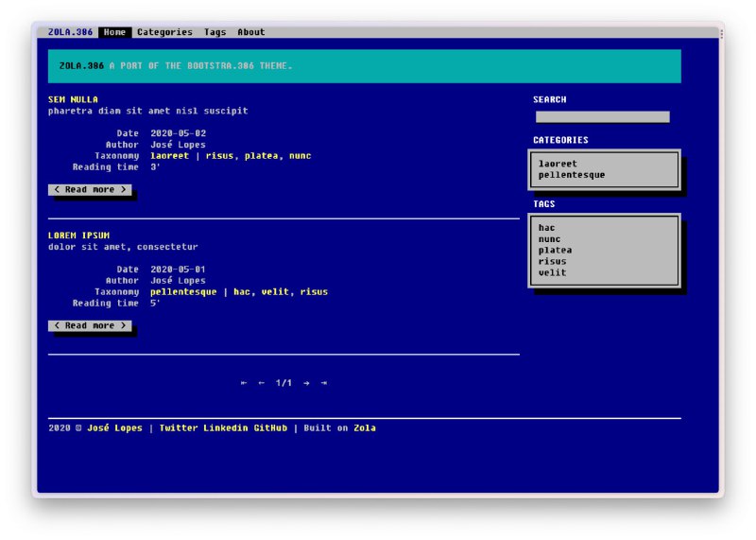
Task: Open platea in Tags sidebar box
Action: tap(555, 251)
